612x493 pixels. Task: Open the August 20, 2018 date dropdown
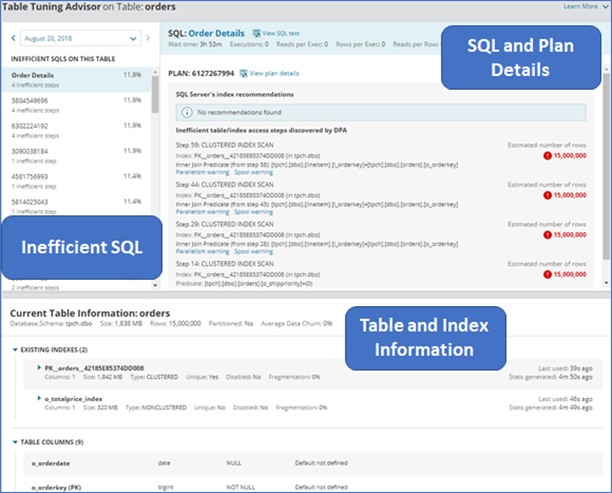[x=80, y=38]
